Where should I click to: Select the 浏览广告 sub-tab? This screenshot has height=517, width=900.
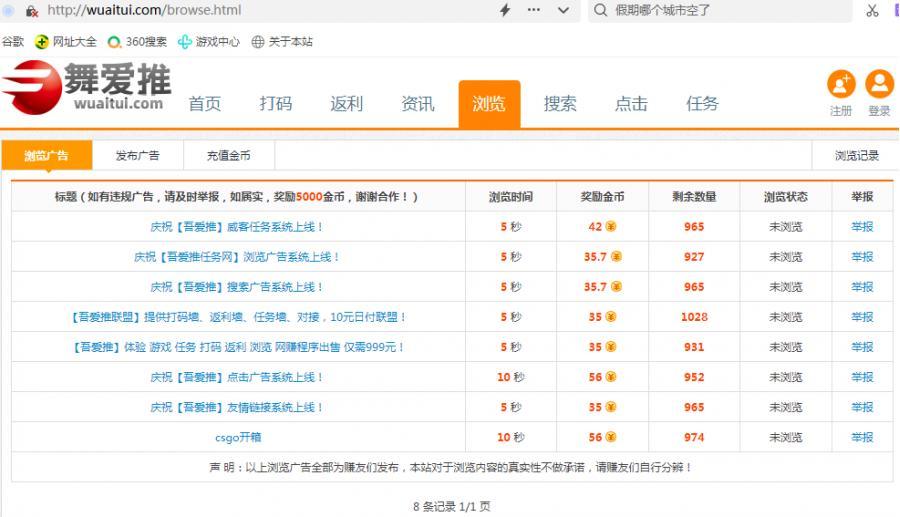pyautogui.click(x=46, y=155)
